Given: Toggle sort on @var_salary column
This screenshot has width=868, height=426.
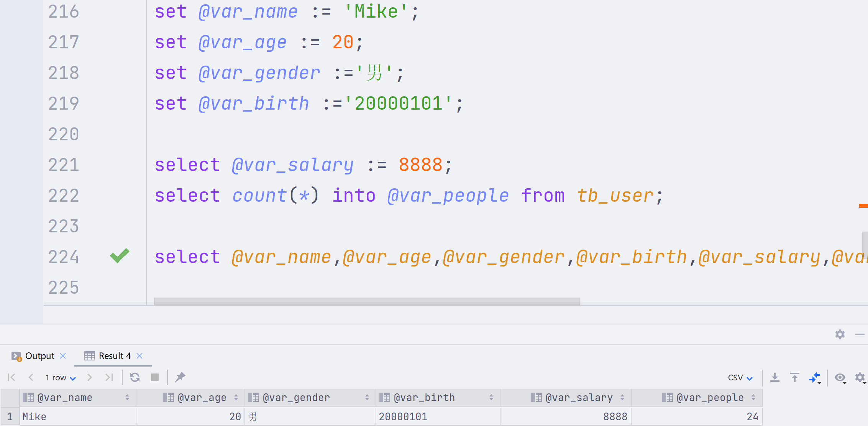Looking at the screenshot, I should click(x=622, y=398).
